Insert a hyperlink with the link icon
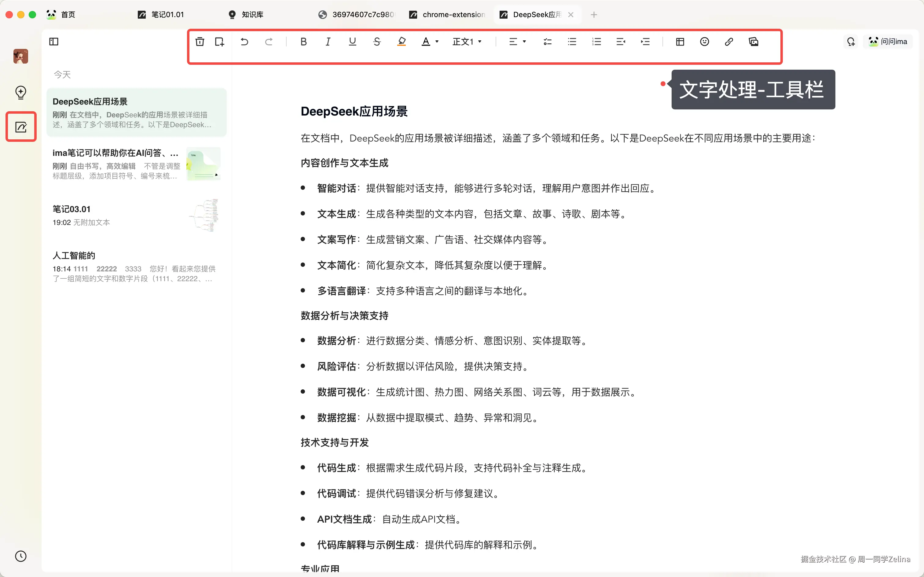Image resolution: width=924 pixels, height=577 pixels. [x=729, y=42]
